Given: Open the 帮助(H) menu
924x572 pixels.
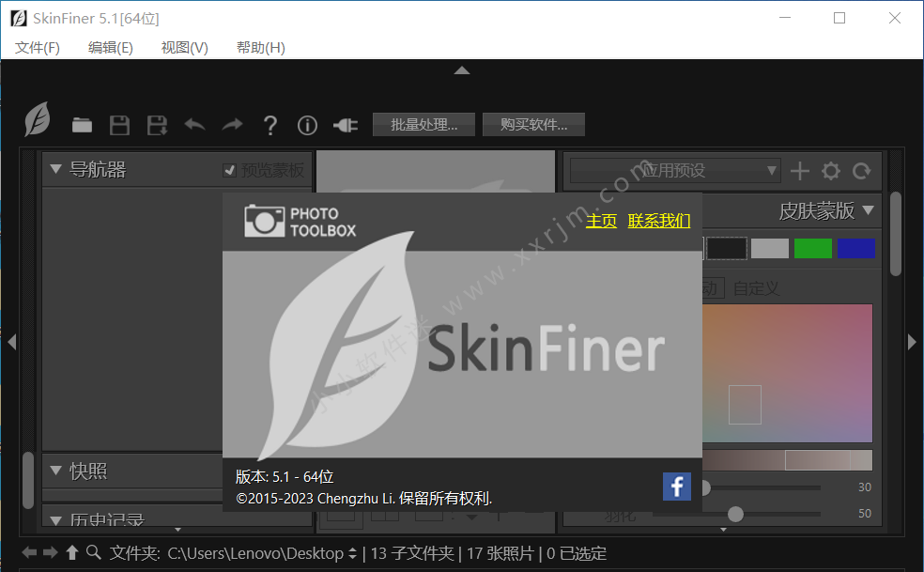Looking at the screenshot, I should click(x=260, y=47).
